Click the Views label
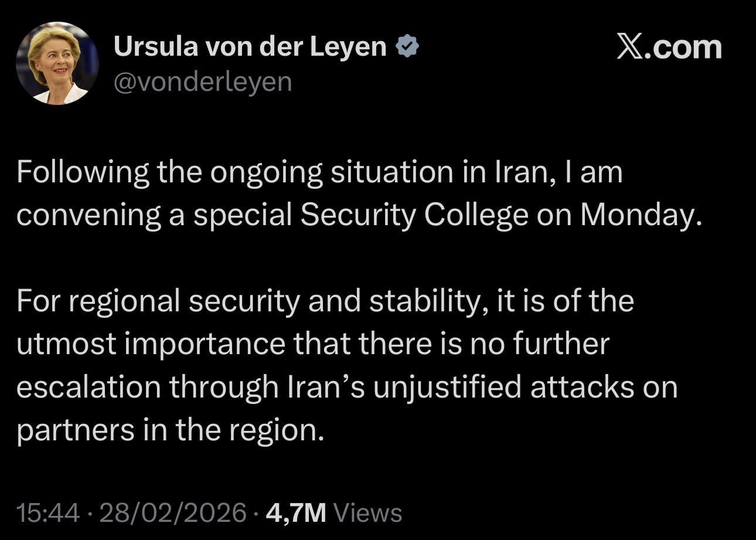Screen dimensions: 756x540 (x=367, y=512)
